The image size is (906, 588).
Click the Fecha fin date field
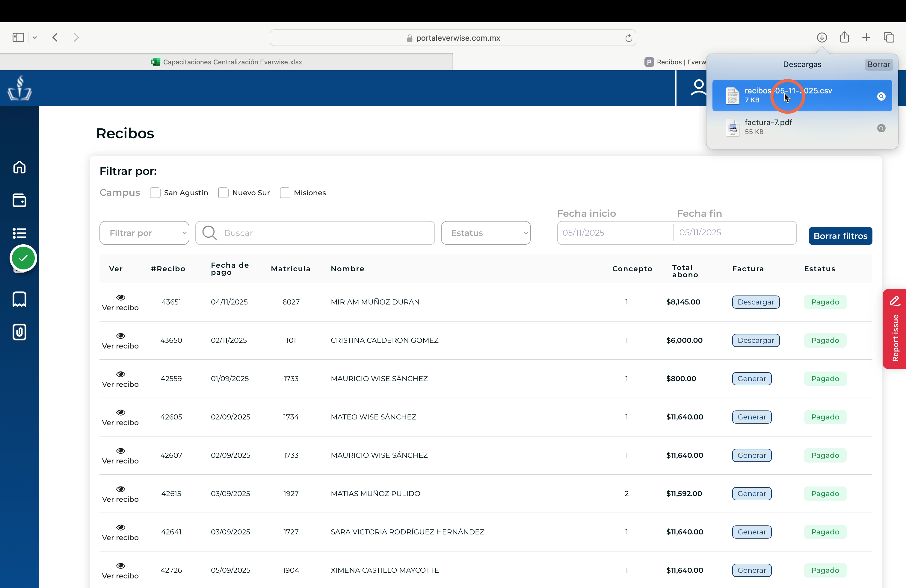[x=735, y=232]
